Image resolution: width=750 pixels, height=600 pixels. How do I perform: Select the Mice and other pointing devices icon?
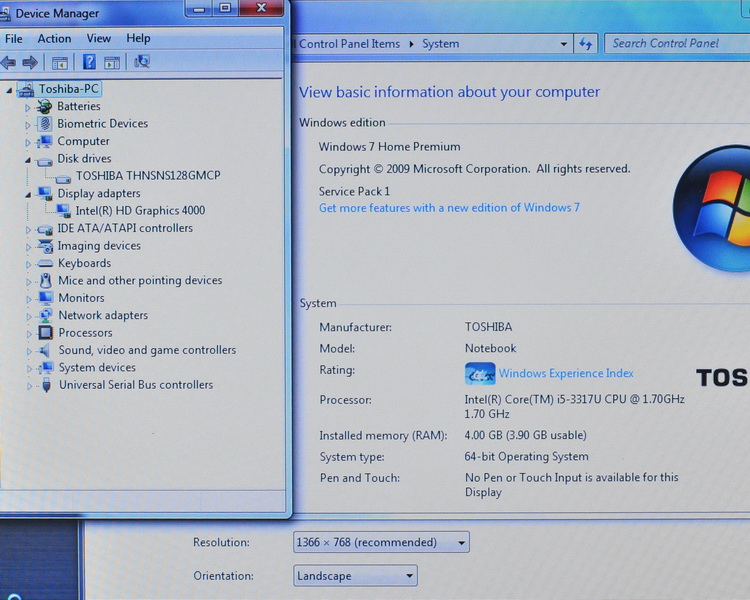[46, 280]
